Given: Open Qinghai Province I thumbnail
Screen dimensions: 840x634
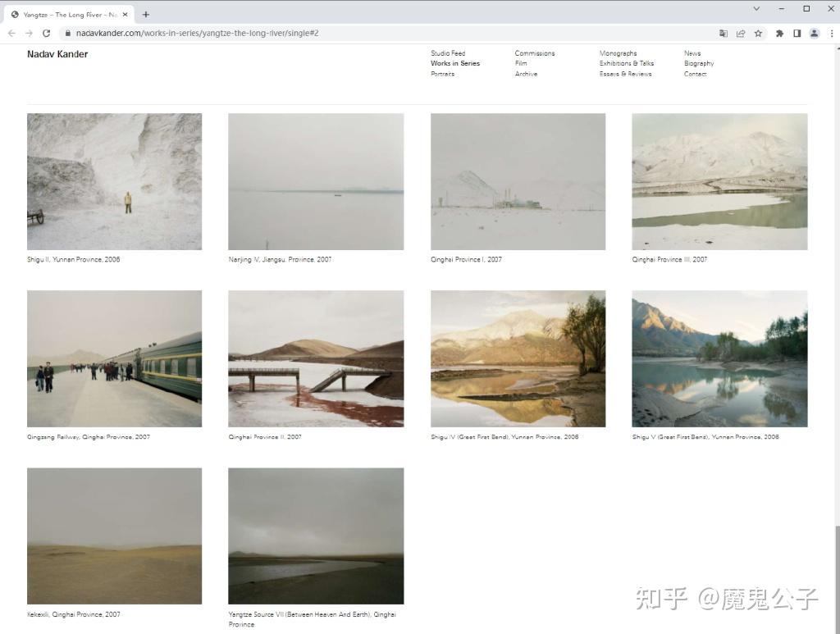Looking at the screenshot, I should (518, 181).
